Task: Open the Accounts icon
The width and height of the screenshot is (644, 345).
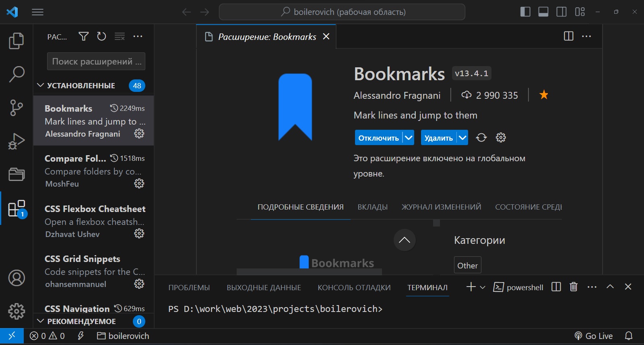Action: click(17, 278)
